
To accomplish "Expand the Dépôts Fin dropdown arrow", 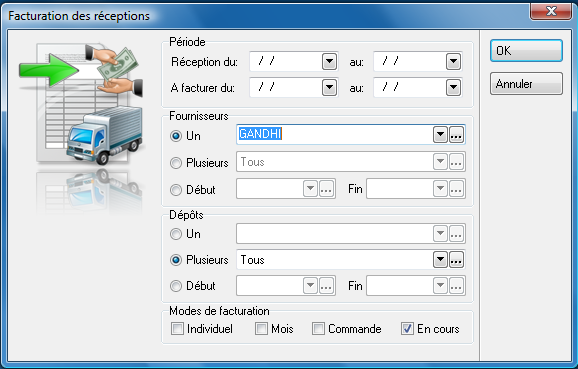I will coord(440,285).
